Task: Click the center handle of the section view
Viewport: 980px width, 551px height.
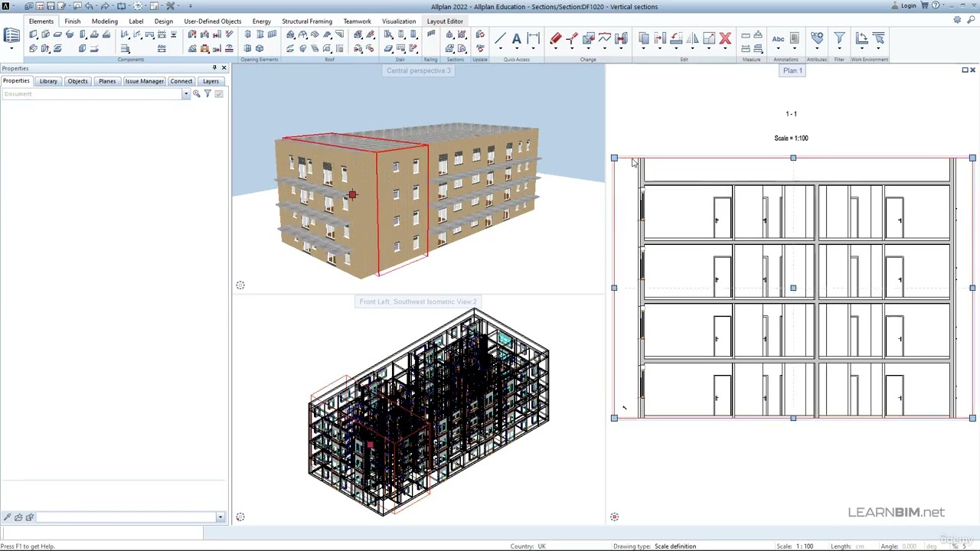Action: click(793, 288)
